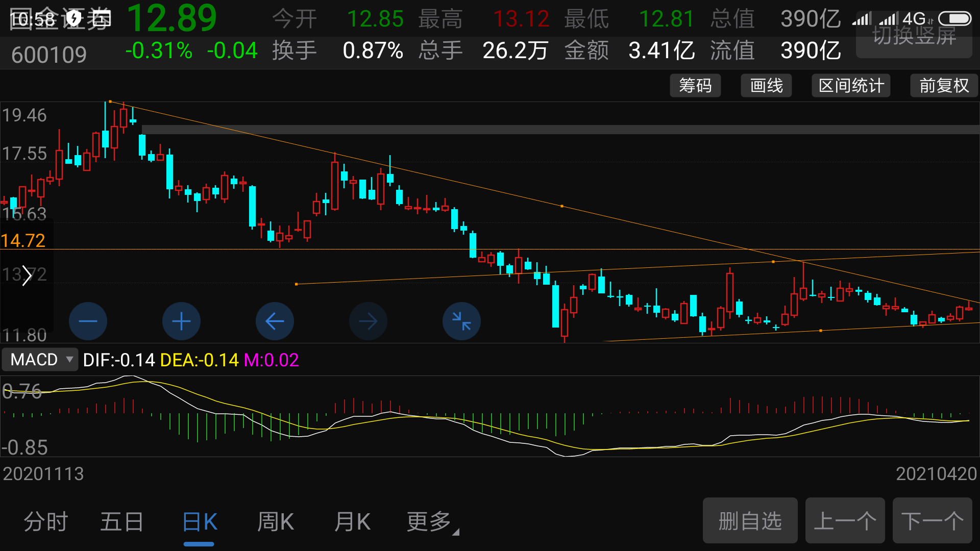Tap amount value 3.41亿
The width and height of the screenshot is (980, 551).
(x=661, y=51)
